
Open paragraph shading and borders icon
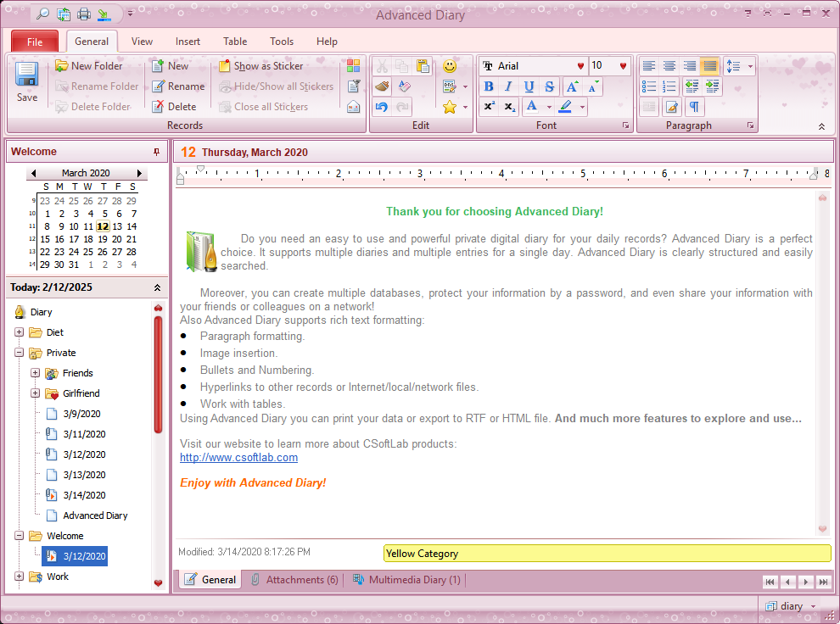[671, 107]
